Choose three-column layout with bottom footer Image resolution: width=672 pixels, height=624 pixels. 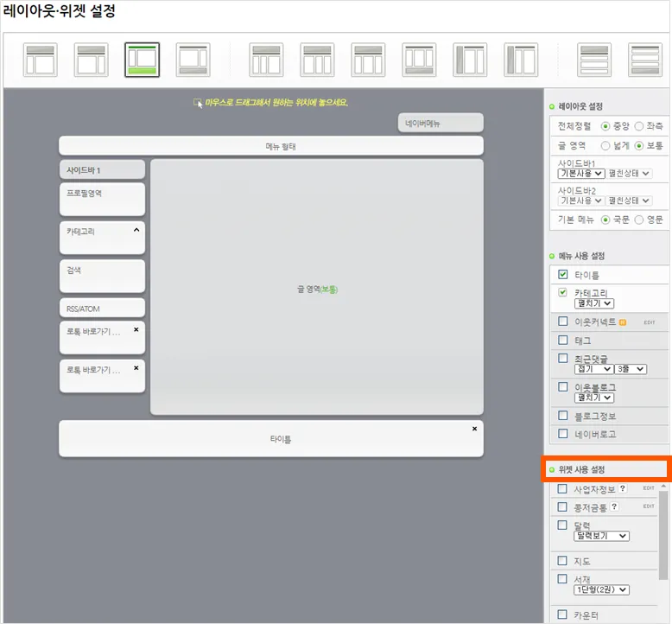pos(419,60)
